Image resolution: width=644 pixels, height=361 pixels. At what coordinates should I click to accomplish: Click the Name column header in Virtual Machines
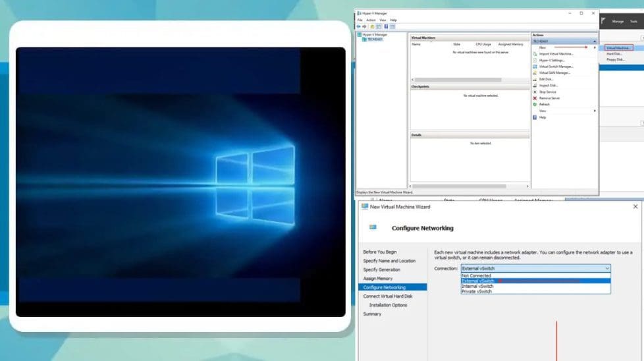(416, 44)
